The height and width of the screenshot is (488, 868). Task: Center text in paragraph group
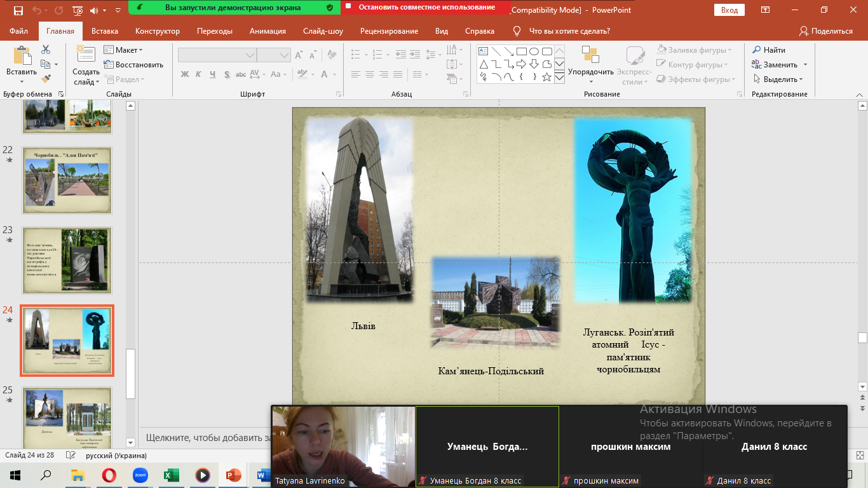[x=370, y=74]
